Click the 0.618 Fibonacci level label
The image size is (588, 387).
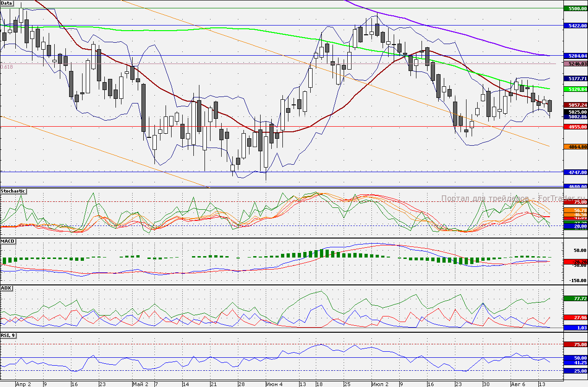click(x=7, y=67)
